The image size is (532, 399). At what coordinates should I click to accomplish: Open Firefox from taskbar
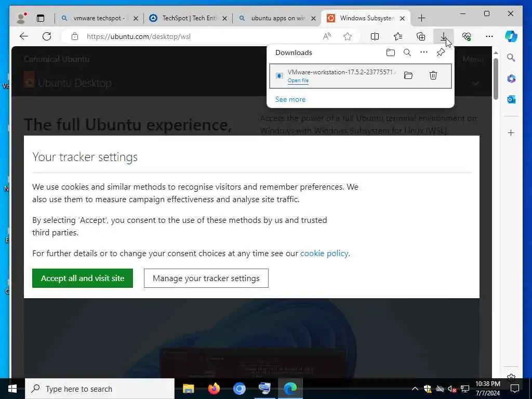pos(214,389)
